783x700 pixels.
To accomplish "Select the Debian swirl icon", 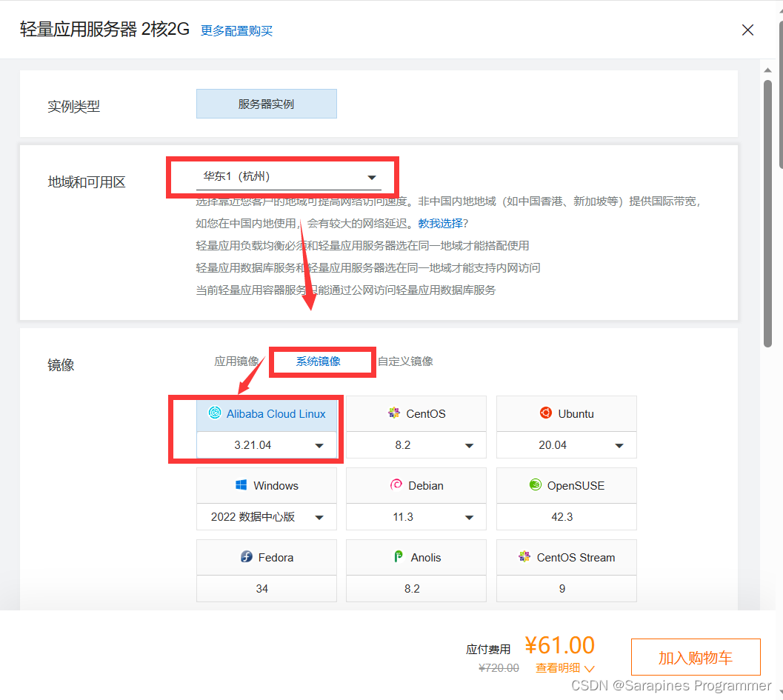I will point(396,485).
